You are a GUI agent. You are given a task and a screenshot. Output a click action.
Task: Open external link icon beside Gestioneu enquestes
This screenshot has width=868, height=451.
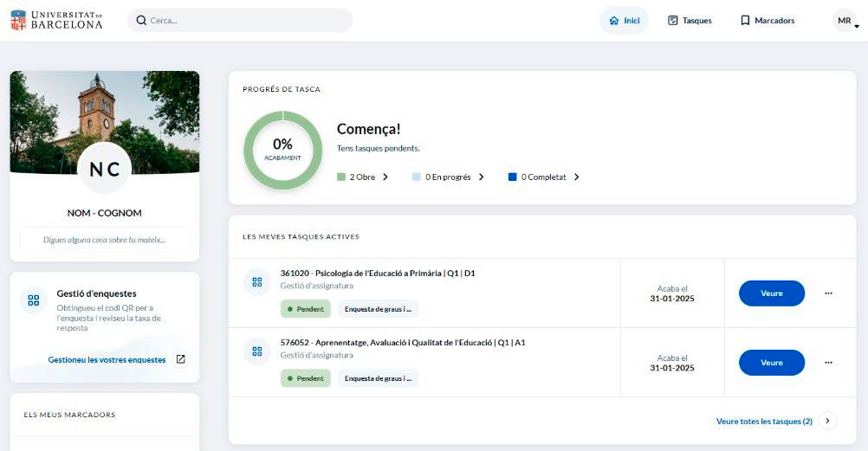point(180,359)
